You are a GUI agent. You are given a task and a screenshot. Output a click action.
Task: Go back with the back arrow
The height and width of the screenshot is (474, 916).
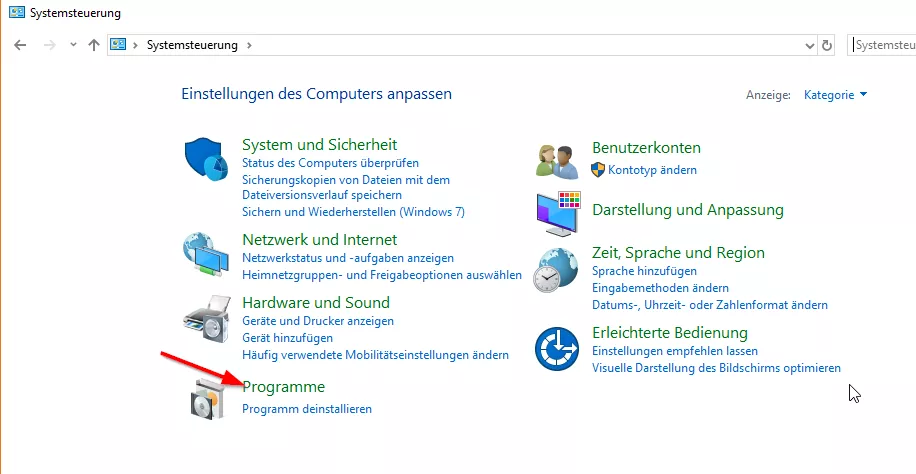[20, 45]
